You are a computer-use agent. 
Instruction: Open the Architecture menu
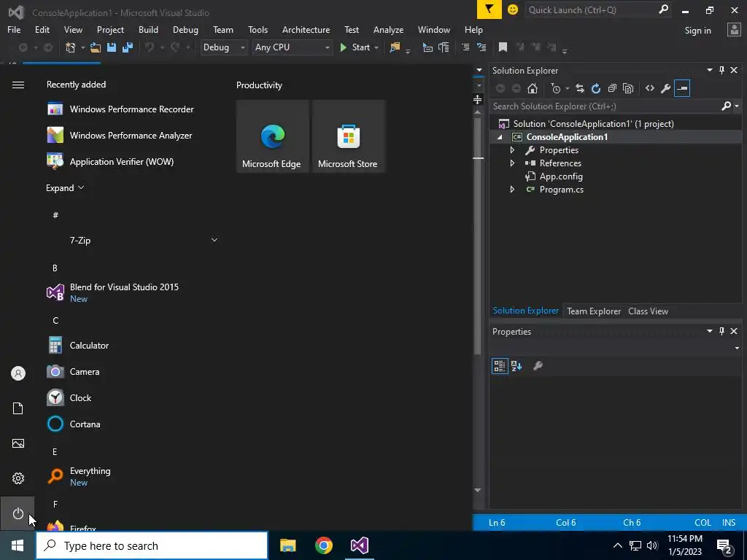(306, 29)
